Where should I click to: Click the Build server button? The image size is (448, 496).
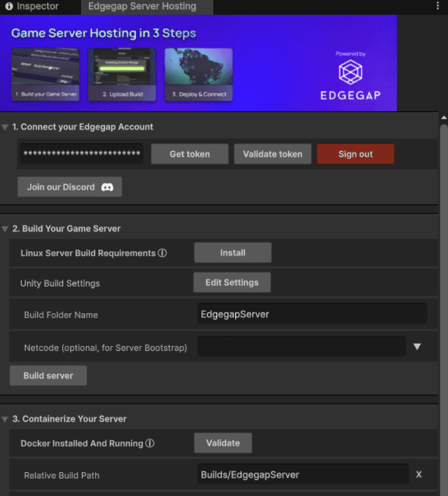48,376
